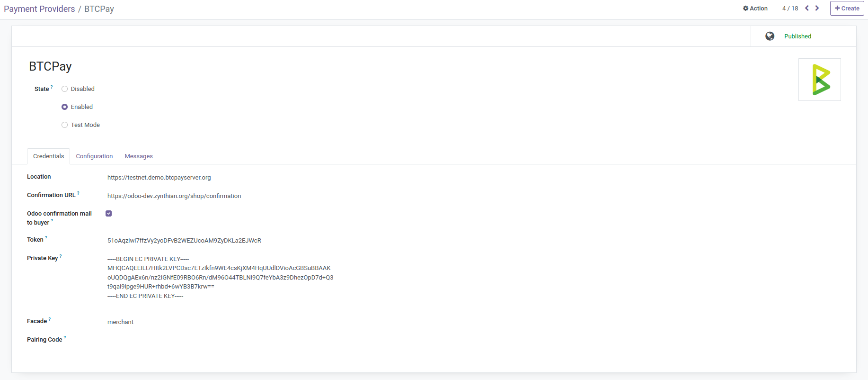Click the Token value text
The width and height of the screenshot is (868, 380).
click(x=184, y=241)
